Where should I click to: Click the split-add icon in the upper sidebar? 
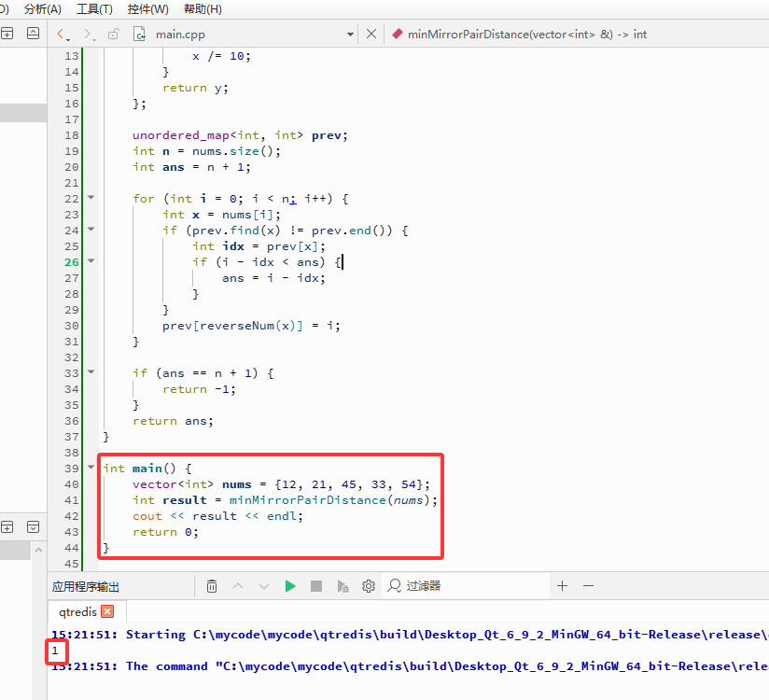click(7, 34)
